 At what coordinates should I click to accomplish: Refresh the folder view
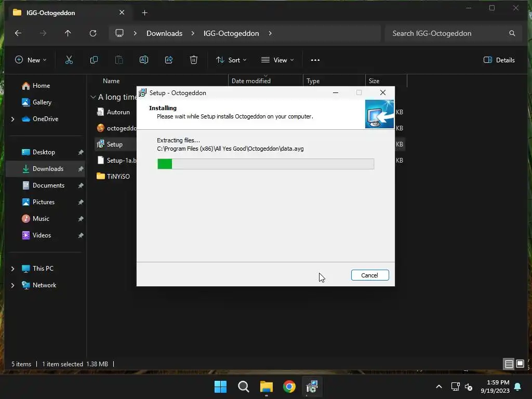click(x=93, y=33)
